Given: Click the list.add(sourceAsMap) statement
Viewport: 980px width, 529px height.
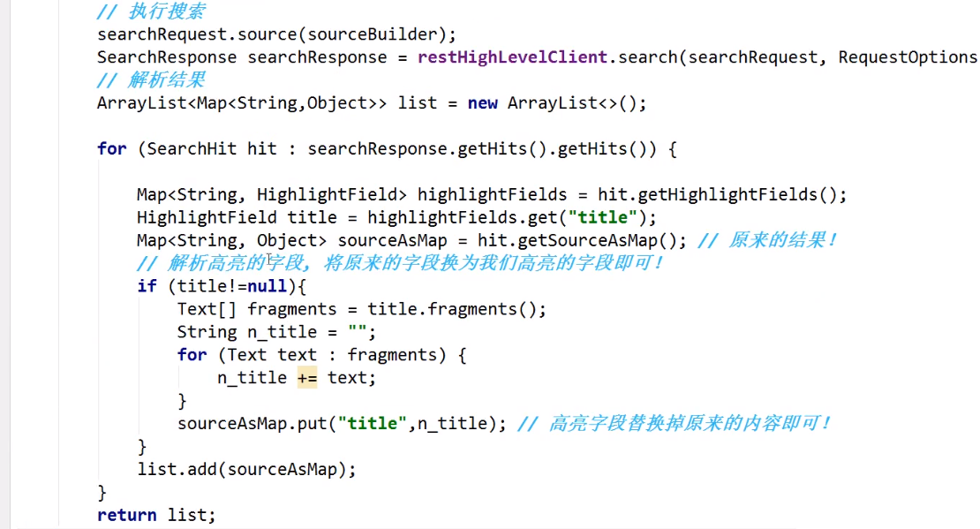Looking at the screenshot, I should tap(246, 470).
